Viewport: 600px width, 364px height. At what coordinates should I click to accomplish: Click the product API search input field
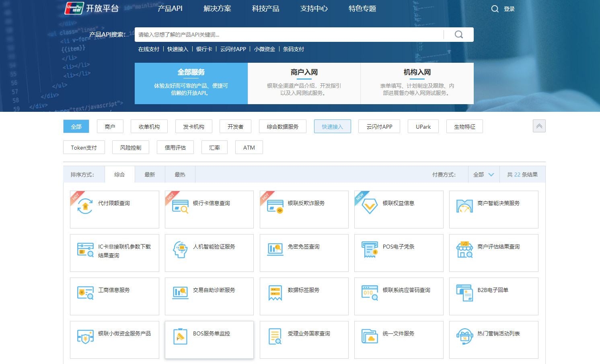tap(289, 35)
